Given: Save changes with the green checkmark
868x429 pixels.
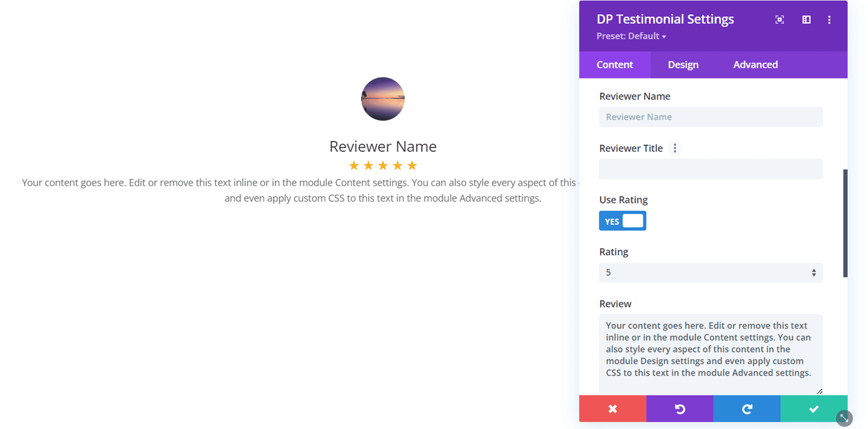Looking at the screenshot, I should pyautogui.click(x=814, y=409).
